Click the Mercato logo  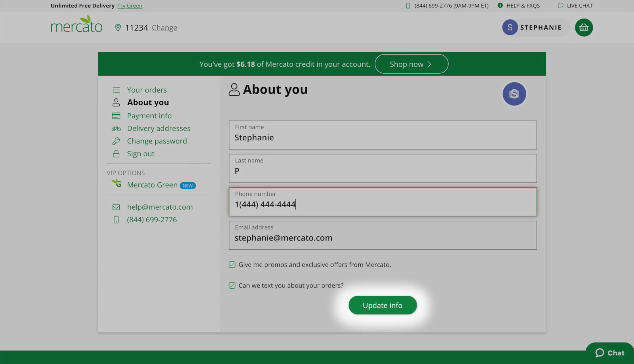click(x=76, y=24)
